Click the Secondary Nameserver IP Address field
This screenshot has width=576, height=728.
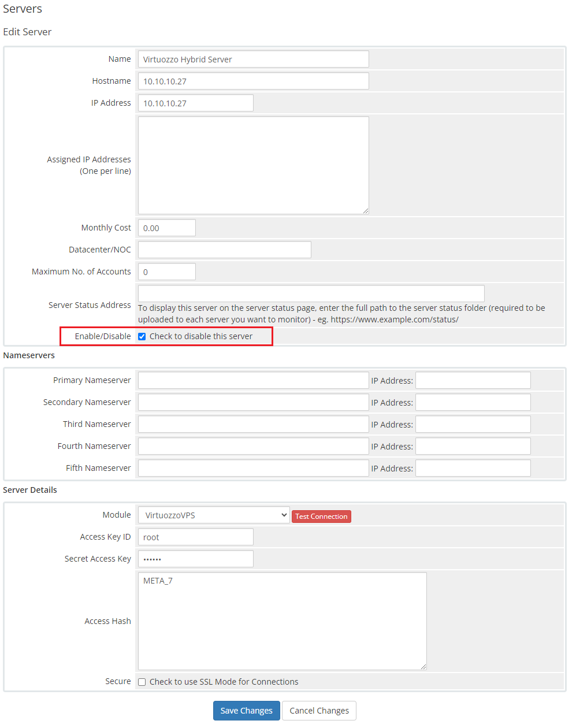(x=473, y=402)
